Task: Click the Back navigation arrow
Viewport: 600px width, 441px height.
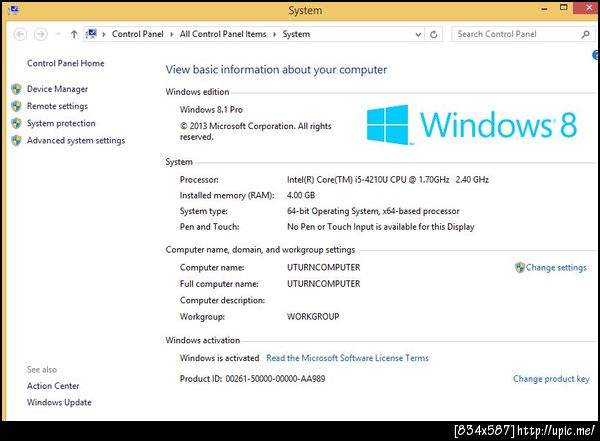Action: [20, 34]
